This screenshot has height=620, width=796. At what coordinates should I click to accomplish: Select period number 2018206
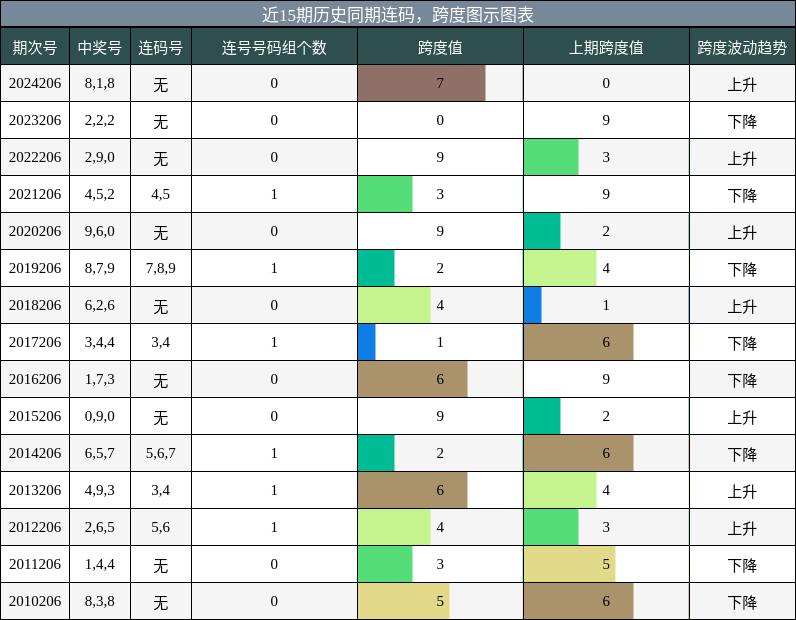click(35, 305)
